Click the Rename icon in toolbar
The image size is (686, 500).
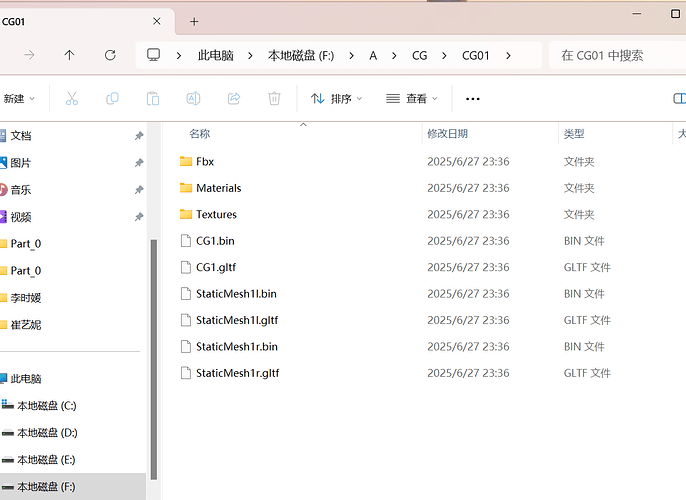pos(193,98)
